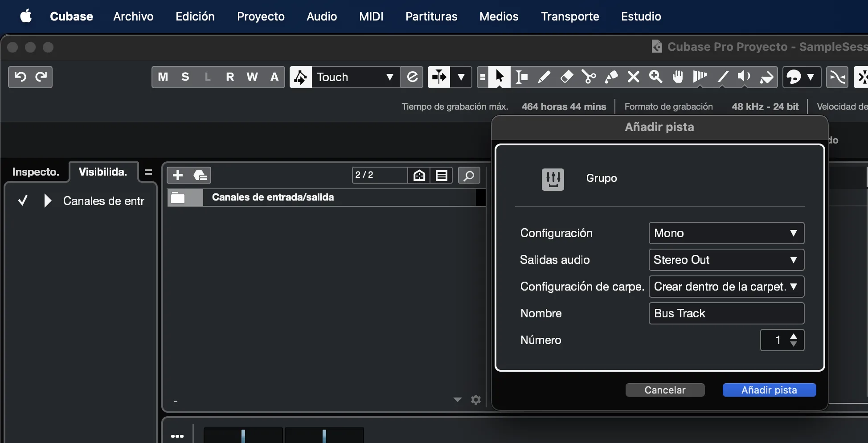Select the Erase tool
The width and height of the screenshot is (868, 443).
coord(566,77)
